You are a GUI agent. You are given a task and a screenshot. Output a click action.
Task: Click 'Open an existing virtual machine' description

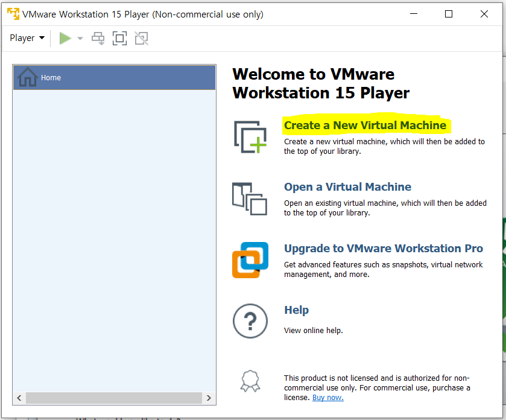pyautogui.click(x=385, y=208)
